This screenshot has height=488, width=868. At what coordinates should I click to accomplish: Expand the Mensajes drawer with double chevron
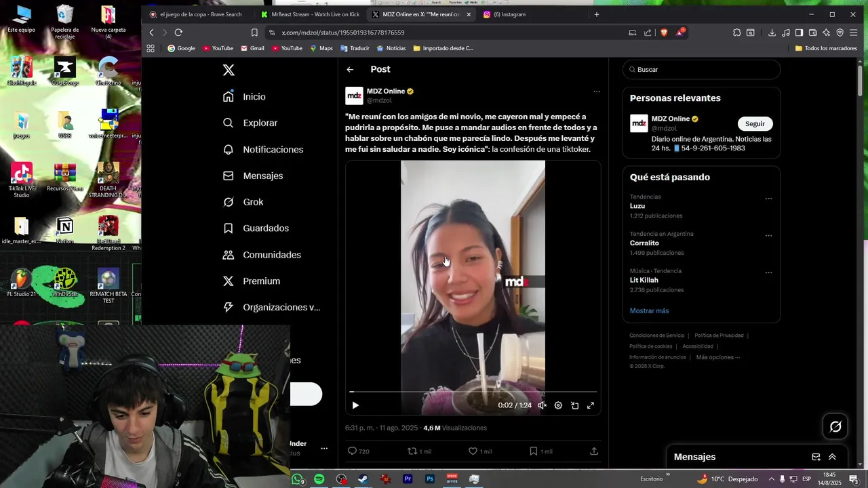(x=832, y=457)
